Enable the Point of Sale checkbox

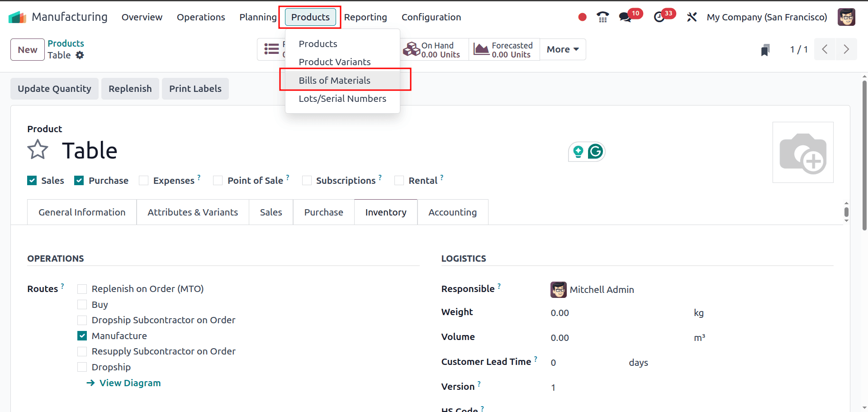[218, 180]
